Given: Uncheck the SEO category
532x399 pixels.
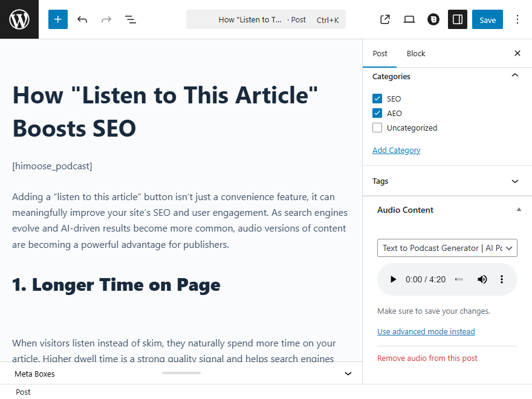Looking at the screenshot, I should pyautogui.click(x=377, y=99).
